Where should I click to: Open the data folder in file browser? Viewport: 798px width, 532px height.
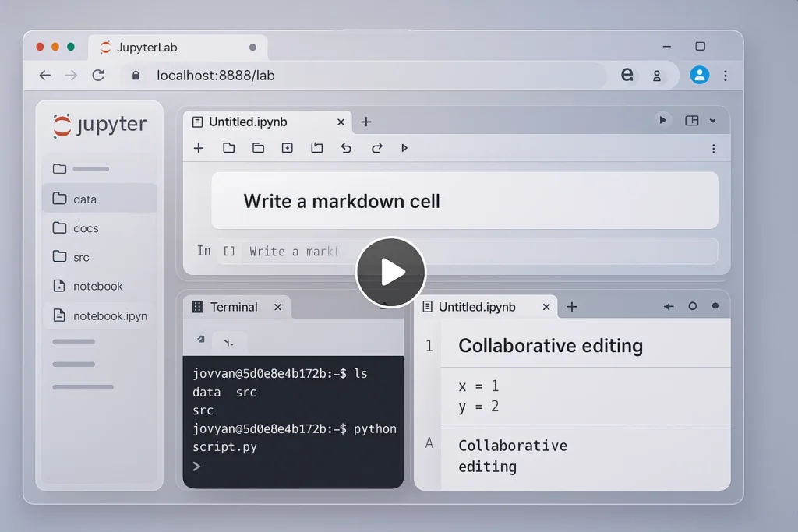[x=85, y=199]
